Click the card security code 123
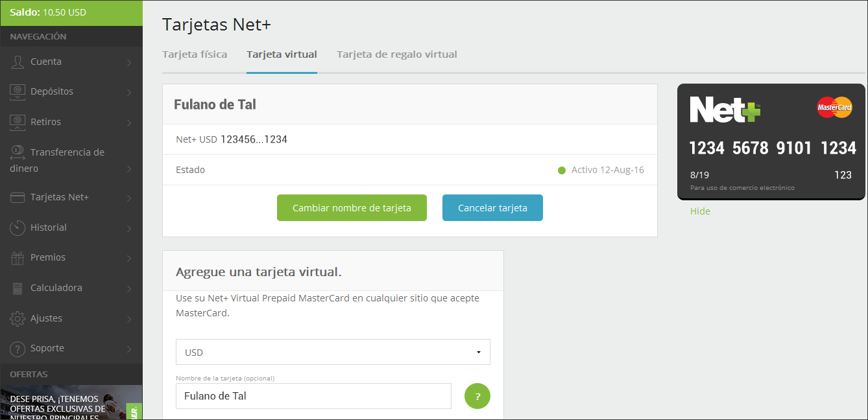Image resolution: width=868 pixels, height=420 pixels. coord(843,175)
